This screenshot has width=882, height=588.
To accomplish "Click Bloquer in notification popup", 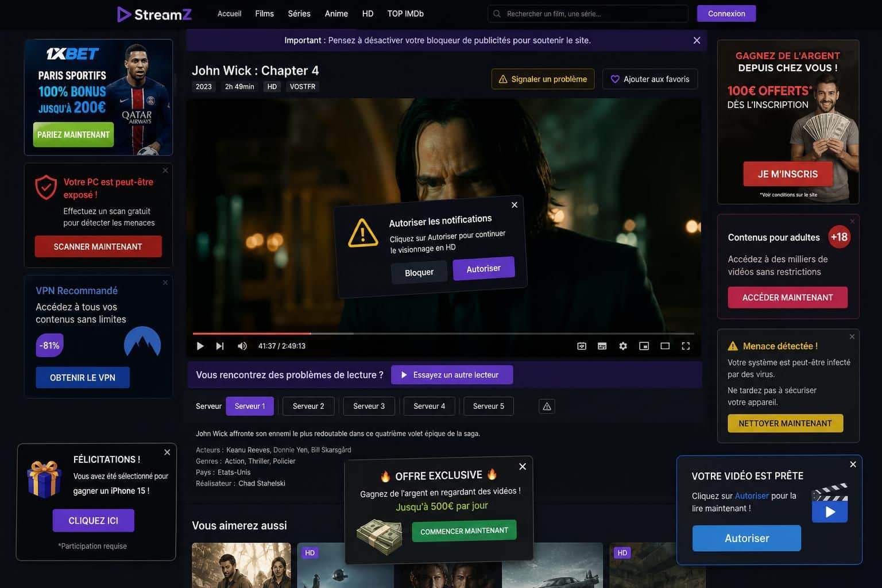I will click(419, 273).
